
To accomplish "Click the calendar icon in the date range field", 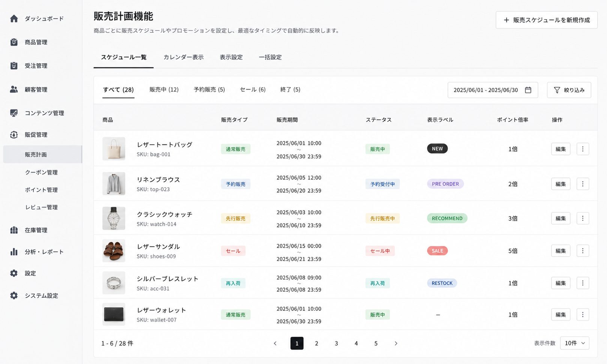I will click(x=528, y=90).
